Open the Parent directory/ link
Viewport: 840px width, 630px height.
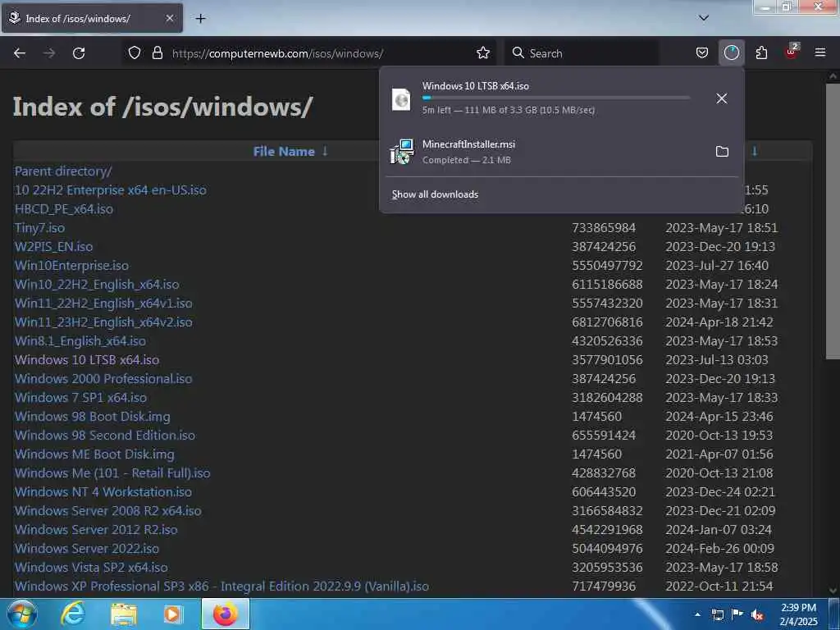(63, 171)
